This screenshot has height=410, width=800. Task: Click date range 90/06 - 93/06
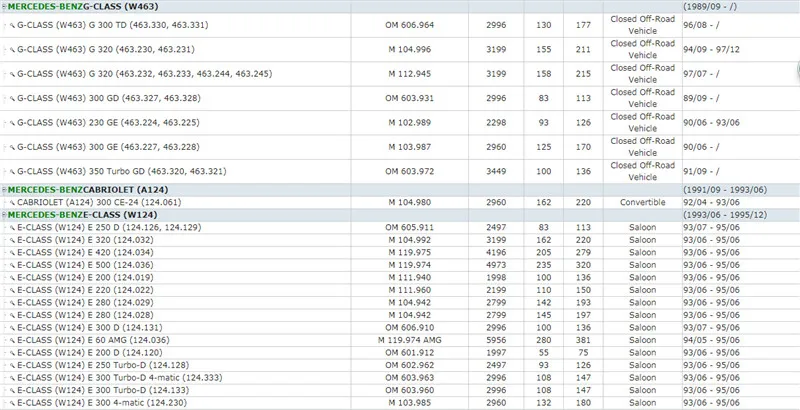coord(711,122)
